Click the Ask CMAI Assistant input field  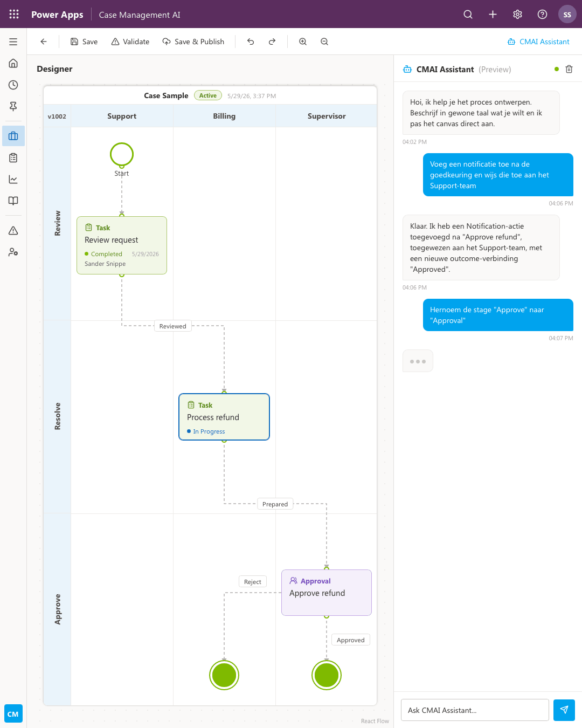coord(475,710)
